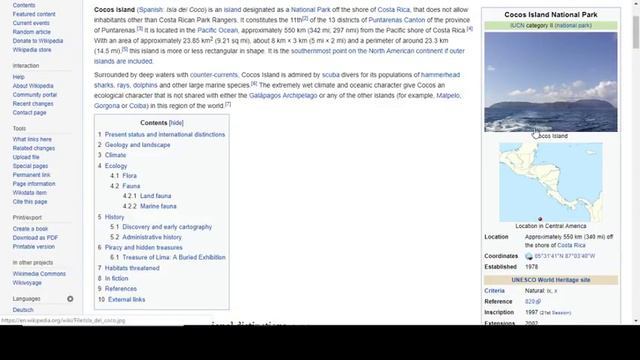Open Treasure of Lima: A Buried Exhibition

174,257
